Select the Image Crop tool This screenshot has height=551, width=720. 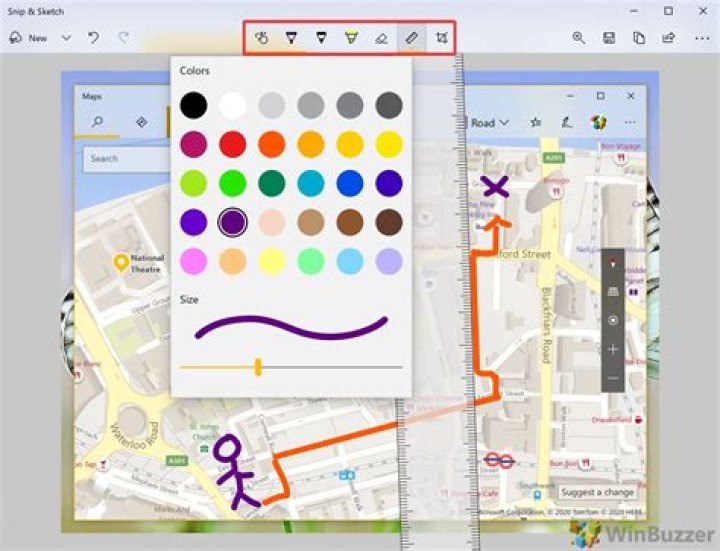[x=441, y=38]
